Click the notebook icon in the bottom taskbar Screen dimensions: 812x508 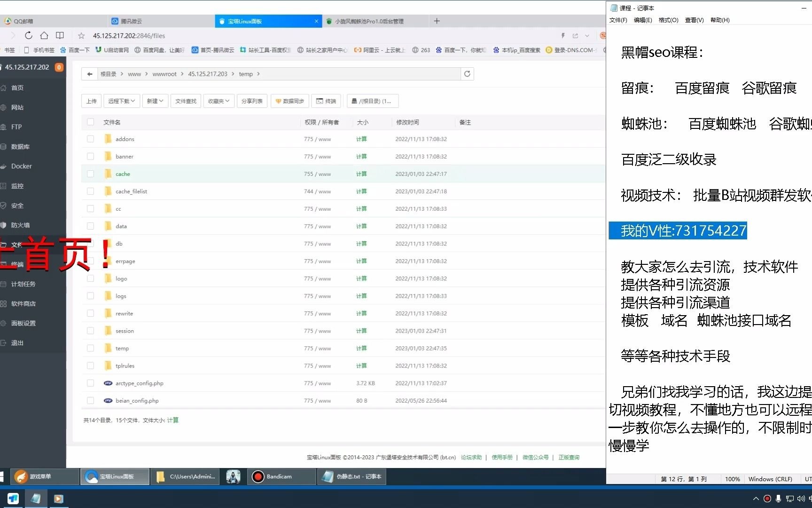coord(36,499)
